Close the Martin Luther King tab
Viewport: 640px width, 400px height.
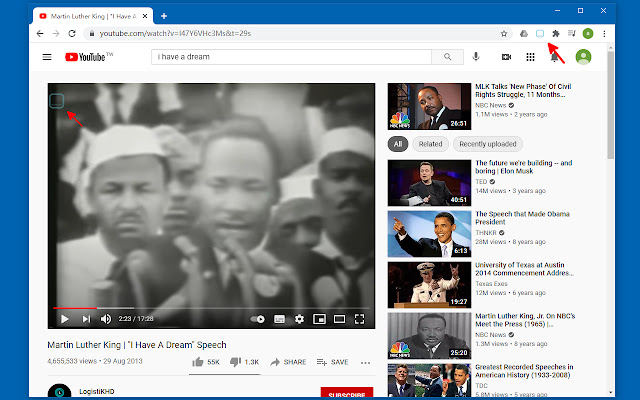[x=145, y=16]
